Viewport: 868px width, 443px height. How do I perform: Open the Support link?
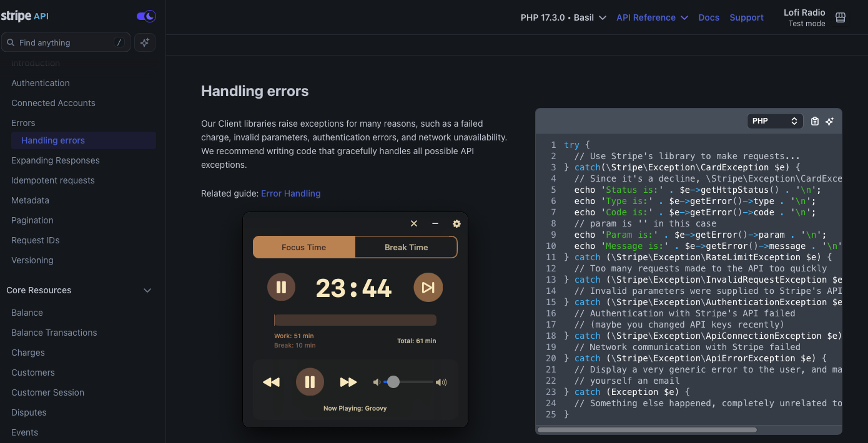pos(746,17)
